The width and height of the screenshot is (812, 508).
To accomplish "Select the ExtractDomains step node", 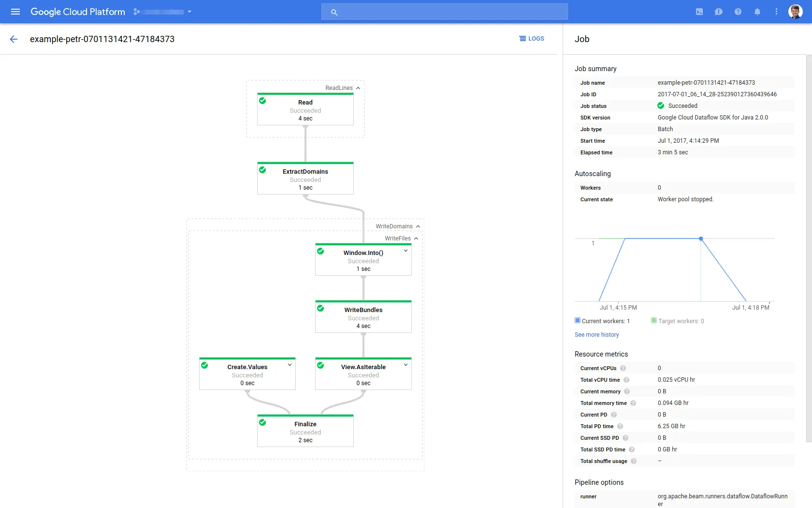I will coord(305,179).
